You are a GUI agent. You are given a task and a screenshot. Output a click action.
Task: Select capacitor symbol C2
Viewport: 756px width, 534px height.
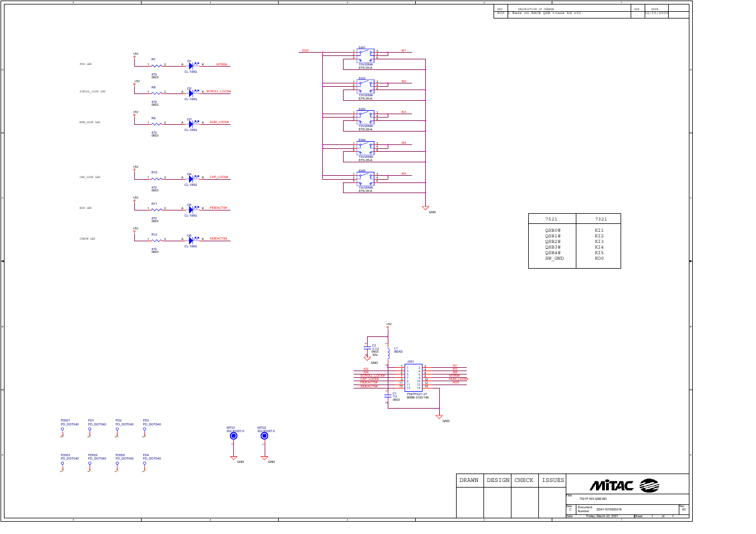(x=367, y=347)
